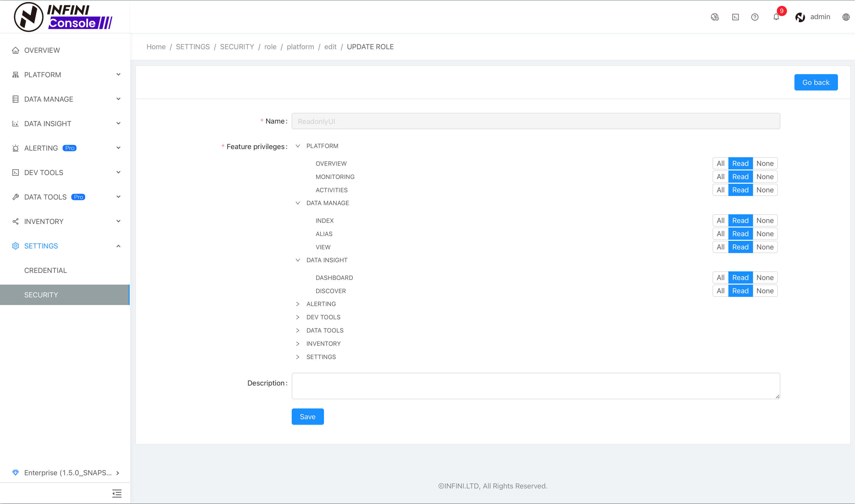Image resolution: width=855 pixels, height=504 pixels.
Task: Collapse the DATA MANAGE privileges group
Action: 298,203
